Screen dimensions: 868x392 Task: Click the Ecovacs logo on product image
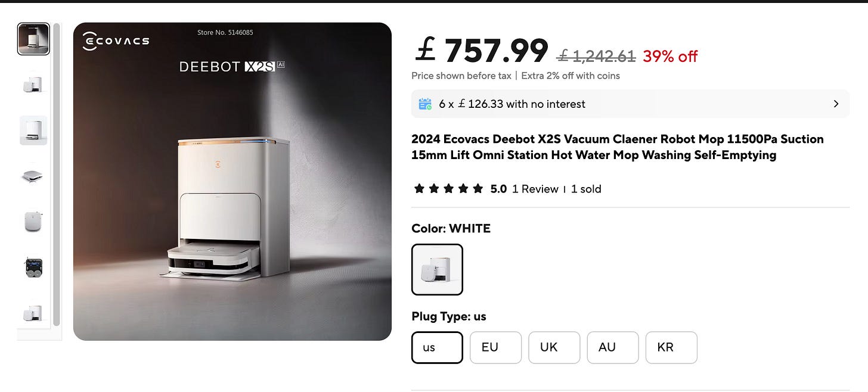[x=116, y=41]
